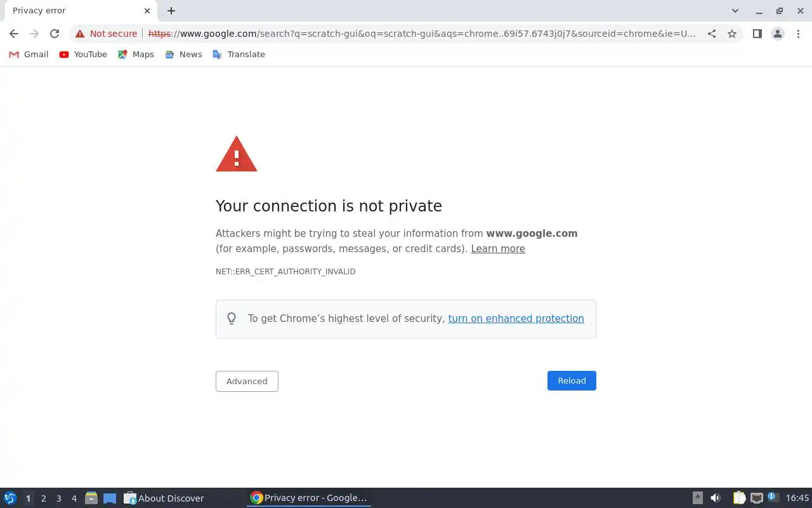
Task: Open the Translate bookmark
Action: 239,55
